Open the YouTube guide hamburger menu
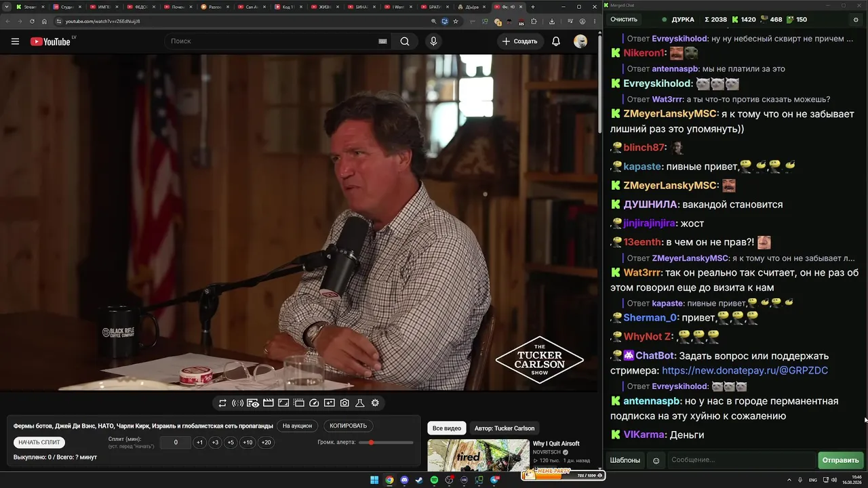 15,41
